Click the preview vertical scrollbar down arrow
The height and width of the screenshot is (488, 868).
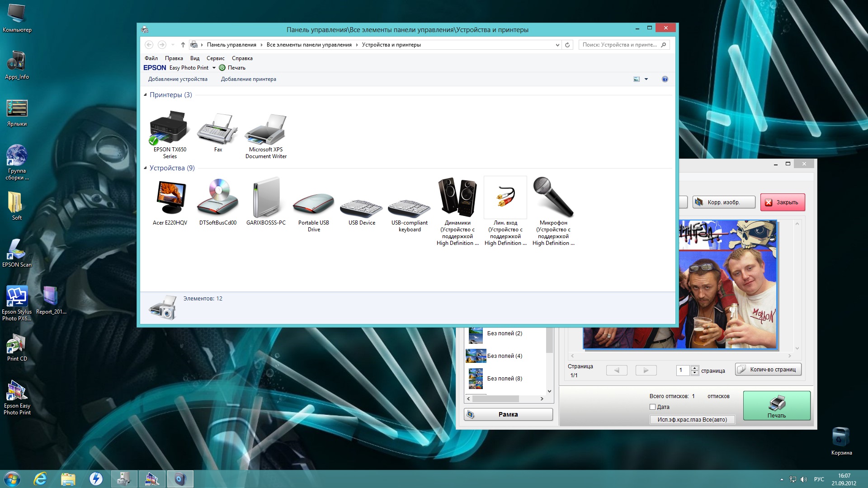pyautogui.click(x=797, y=348)
